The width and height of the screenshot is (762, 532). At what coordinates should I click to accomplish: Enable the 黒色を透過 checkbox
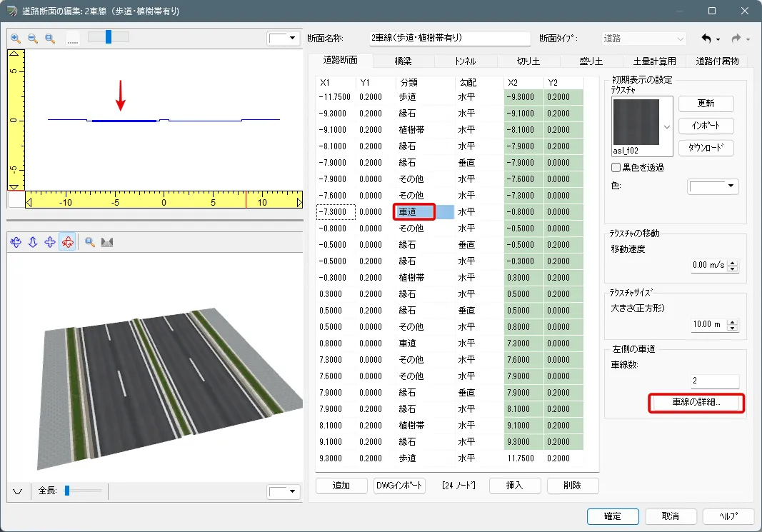point(616,167)
